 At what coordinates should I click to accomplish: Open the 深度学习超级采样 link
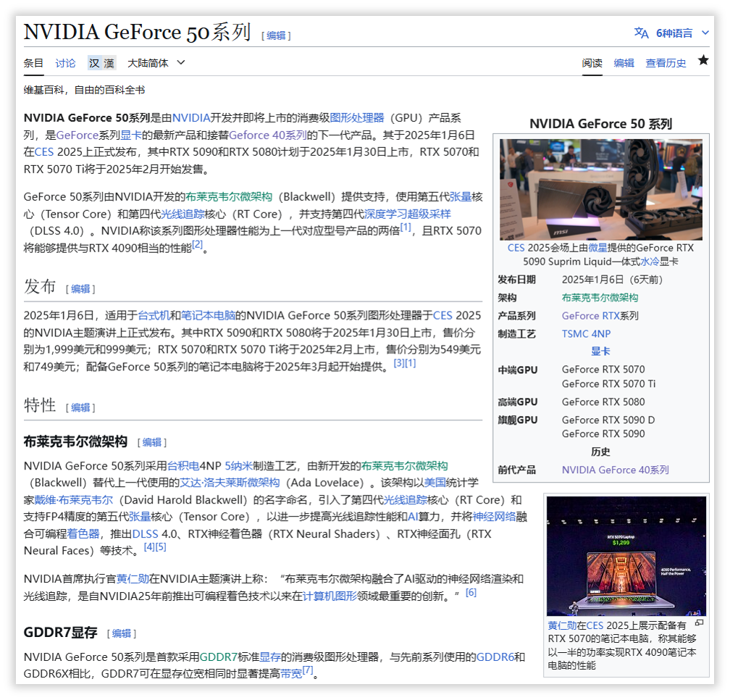(407, 214)
